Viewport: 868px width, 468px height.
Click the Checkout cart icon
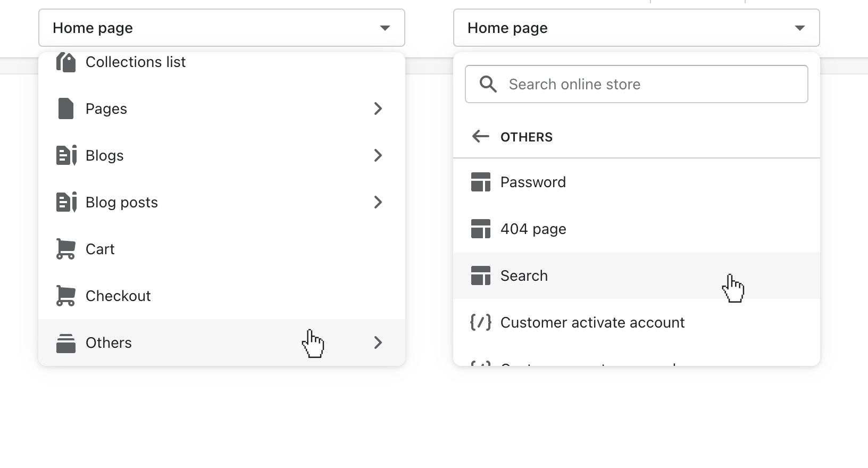(66, 296)
